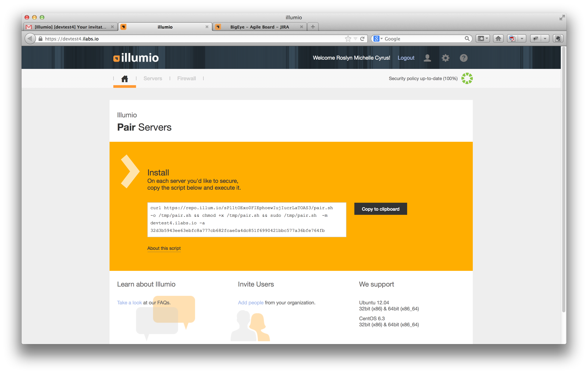Expand the PDF converter dropdown arrow
The width and height of the screenshot is (588, 374).
coord(522,39)
